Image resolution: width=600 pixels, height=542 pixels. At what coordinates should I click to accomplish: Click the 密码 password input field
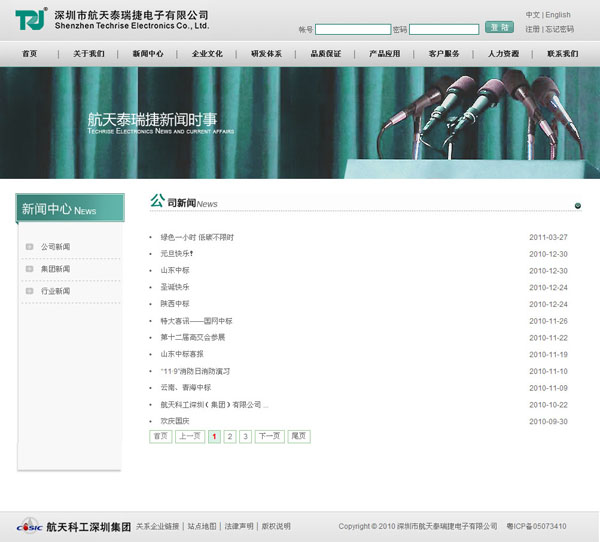(444, 30)
